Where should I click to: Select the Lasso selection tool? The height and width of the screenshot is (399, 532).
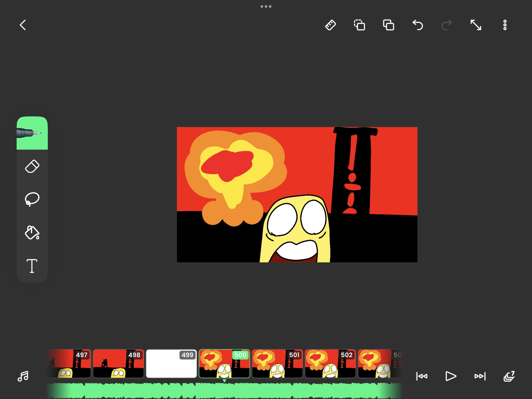pos(32,199)
